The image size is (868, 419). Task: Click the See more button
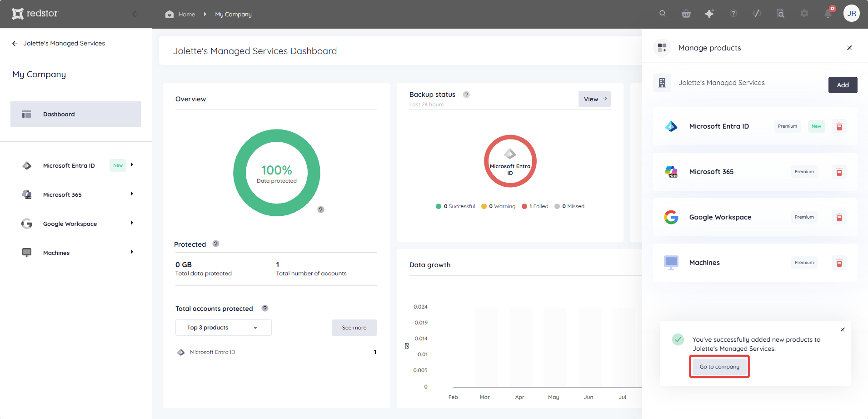click(x=354, y=328)
